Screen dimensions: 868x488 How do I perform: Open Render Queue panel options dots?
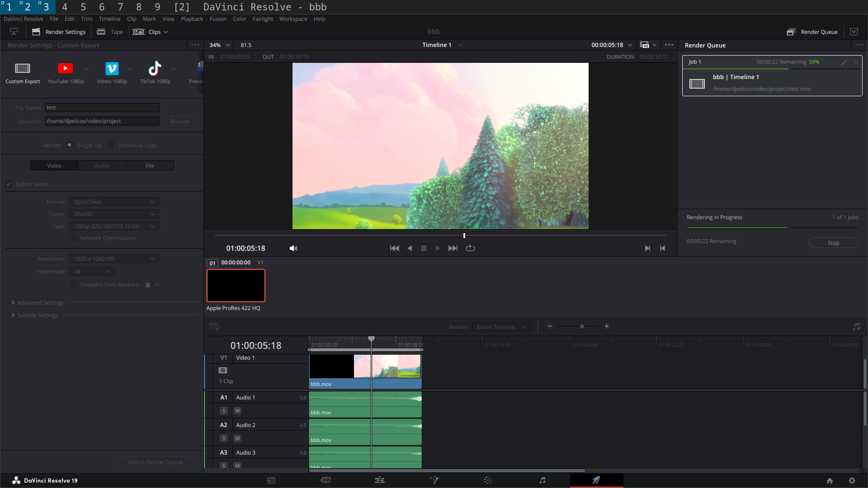point(859,45)
